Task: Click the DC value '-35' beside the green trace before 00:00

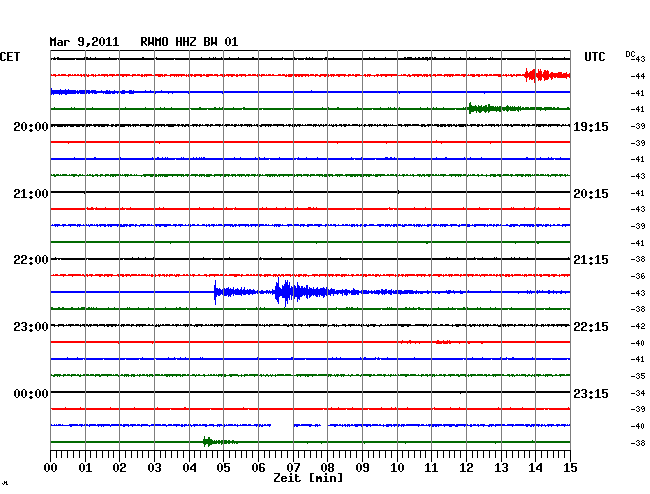Action: 638,376
